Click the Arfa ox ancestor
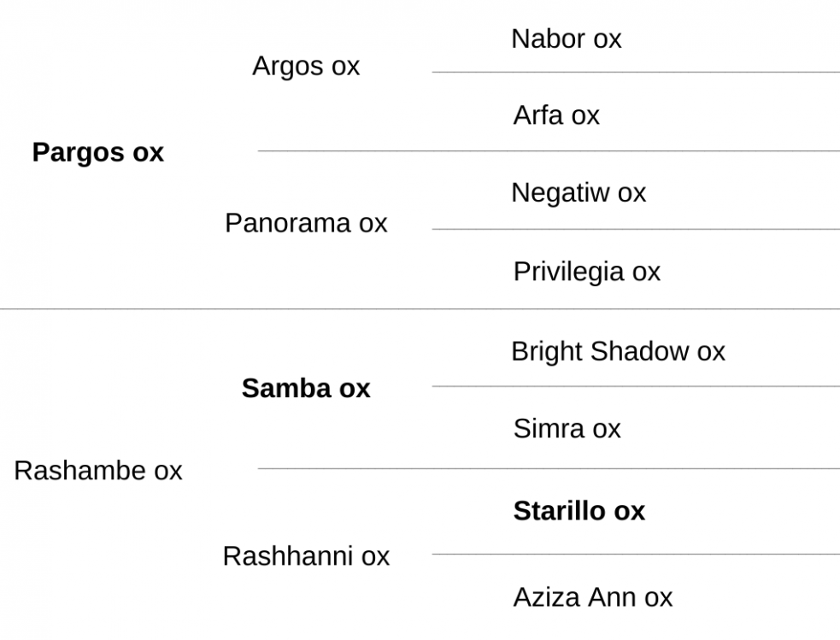Viewport: 840px width, 640px height. coord(556,115)
